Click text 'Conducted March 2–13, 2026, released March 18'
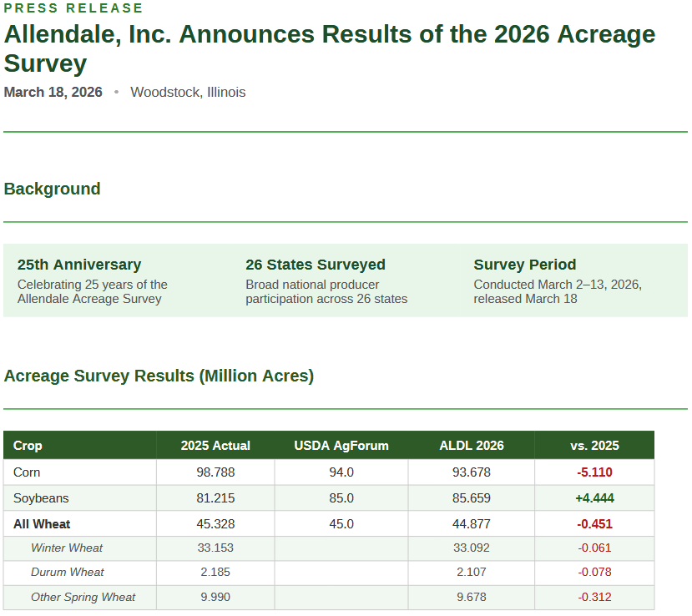 [x=558, y=291]
